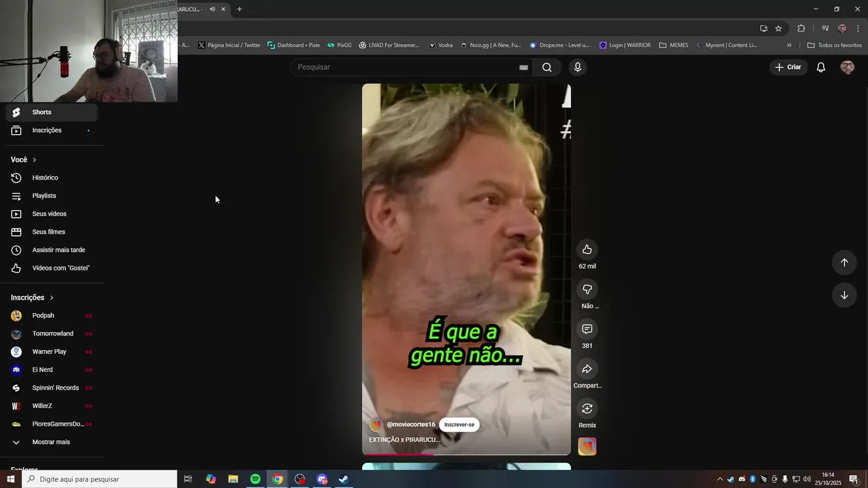
Task: Show hidden system tray icons
Action: tap(719, 479)
